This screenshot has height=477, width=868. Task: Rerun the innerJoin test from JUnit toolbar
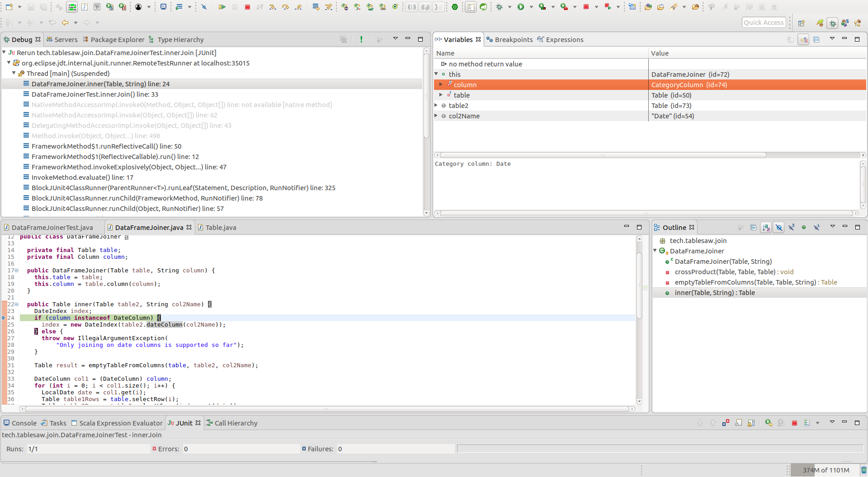(x=768, y=423)
